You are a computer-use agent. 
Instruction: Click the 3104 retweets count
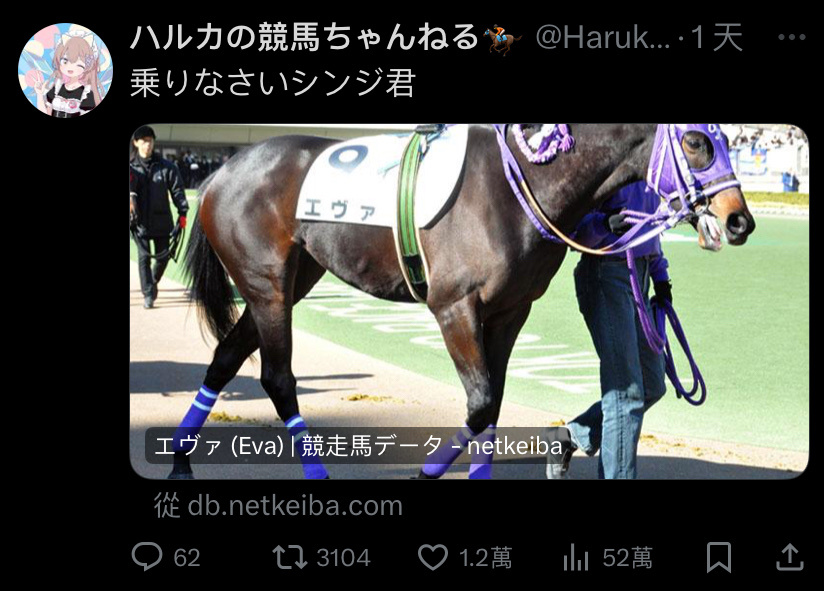tap(344, 558)
